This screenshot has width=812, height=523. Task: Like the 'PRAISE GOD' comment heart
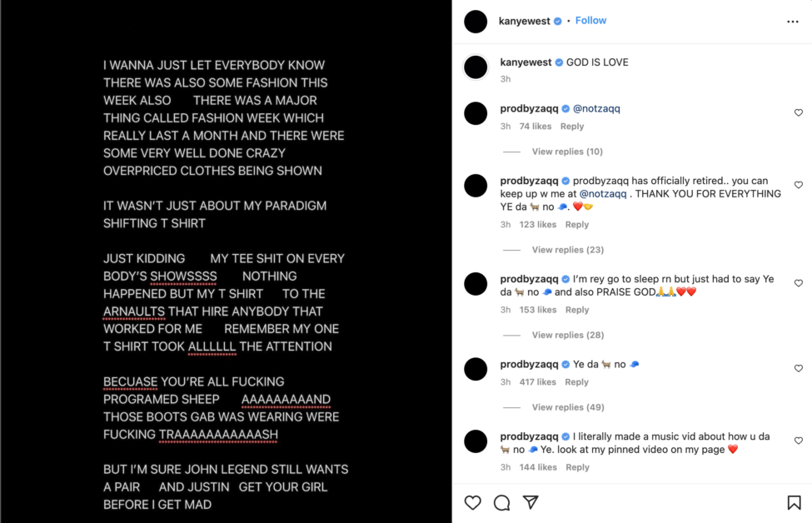pos(799,283)
